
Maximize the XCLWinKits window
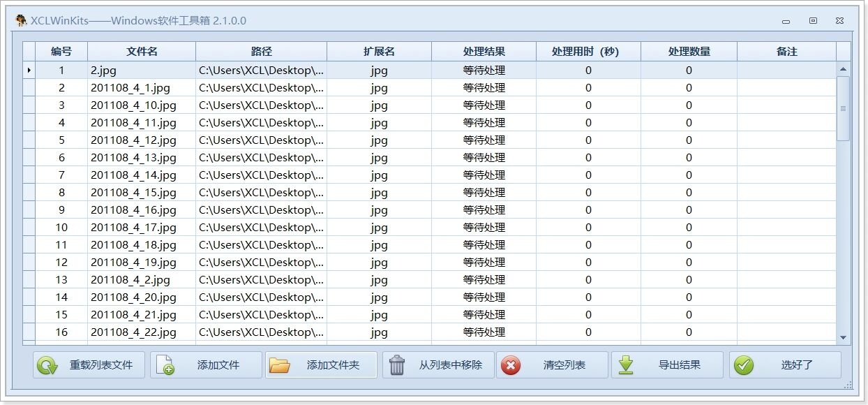tap(813, 21)
